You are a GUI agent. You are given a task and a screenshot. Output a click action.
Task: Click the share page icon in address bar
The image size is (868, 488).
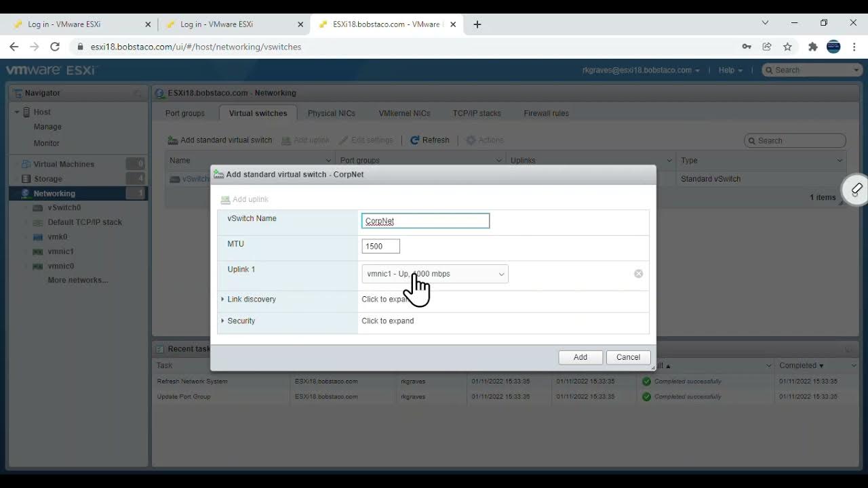(767, 47)
